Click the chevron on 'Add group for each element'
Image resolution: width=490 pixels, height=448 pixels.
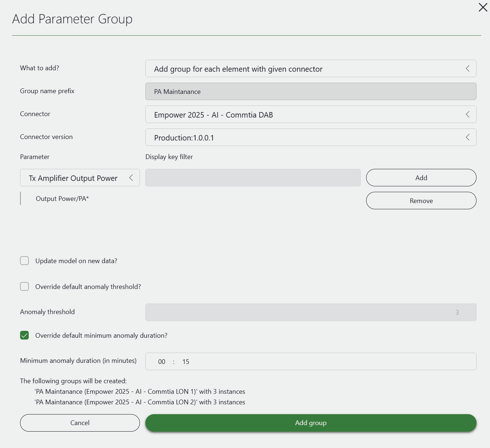pos(468,68)
